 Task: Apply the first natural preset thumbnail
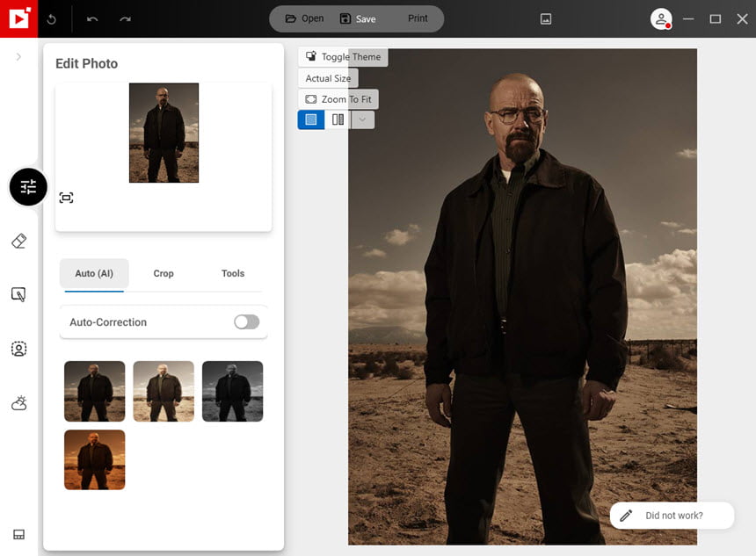coord(95,391)
